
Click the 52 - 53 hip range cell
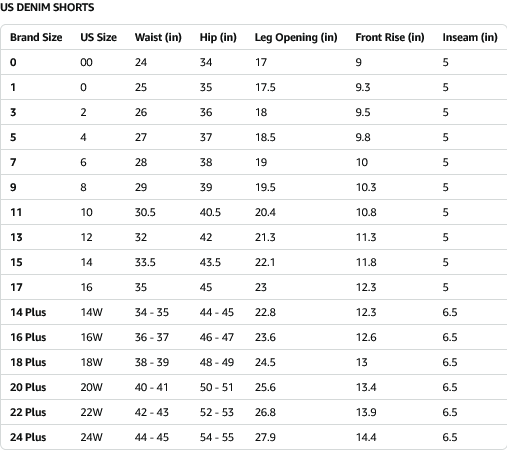(217, 412)
